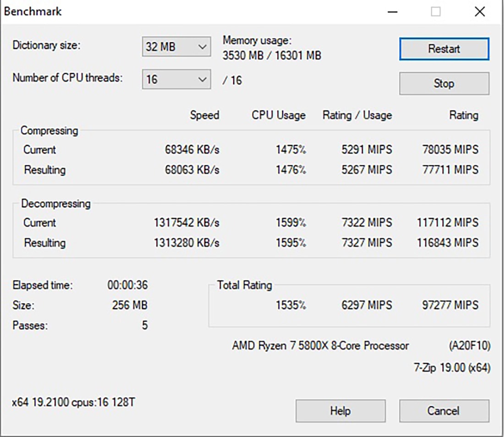Click the Restart button

pyautogui.click(x=444, y=49)
